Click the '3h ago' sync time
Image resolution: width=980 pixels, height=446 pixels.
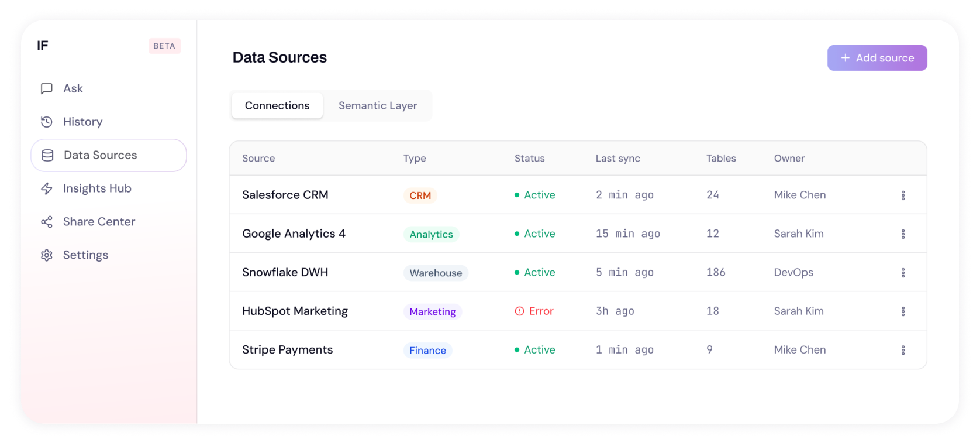(x=615, y=311)
